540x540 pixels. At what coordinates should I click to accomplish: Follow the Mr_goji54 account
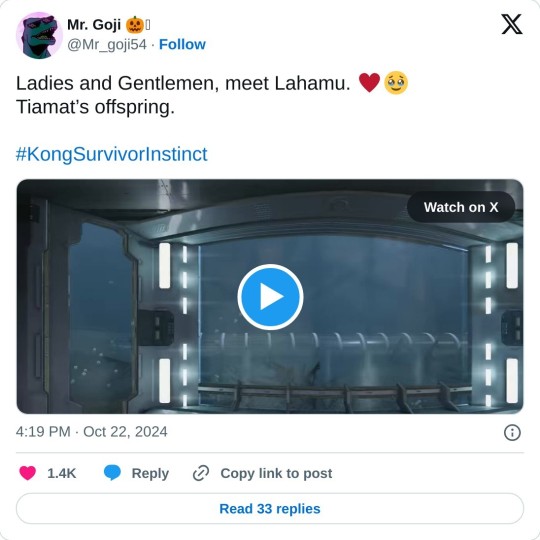182,45
